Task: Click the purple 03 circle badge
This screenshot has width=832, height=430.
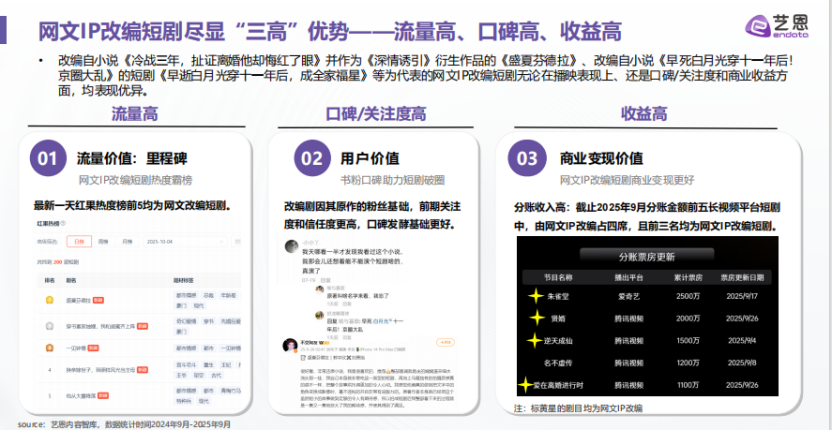Action: [x=527, y=158]
